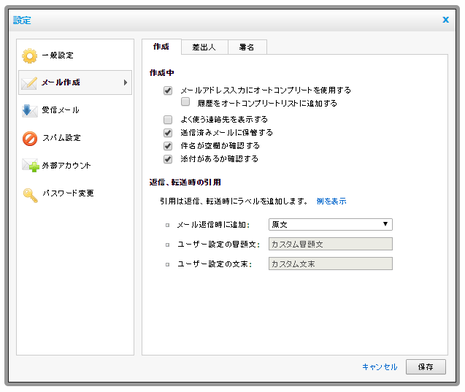Click the gear icon for 一般設定
This screenshot has width=465, height=392.
tap(30, 56)
